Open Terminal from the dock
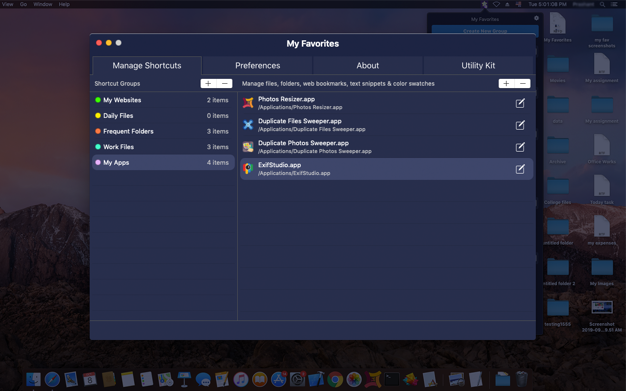The height and width of the screenshot is (391, 626). [x=392, y=379]
